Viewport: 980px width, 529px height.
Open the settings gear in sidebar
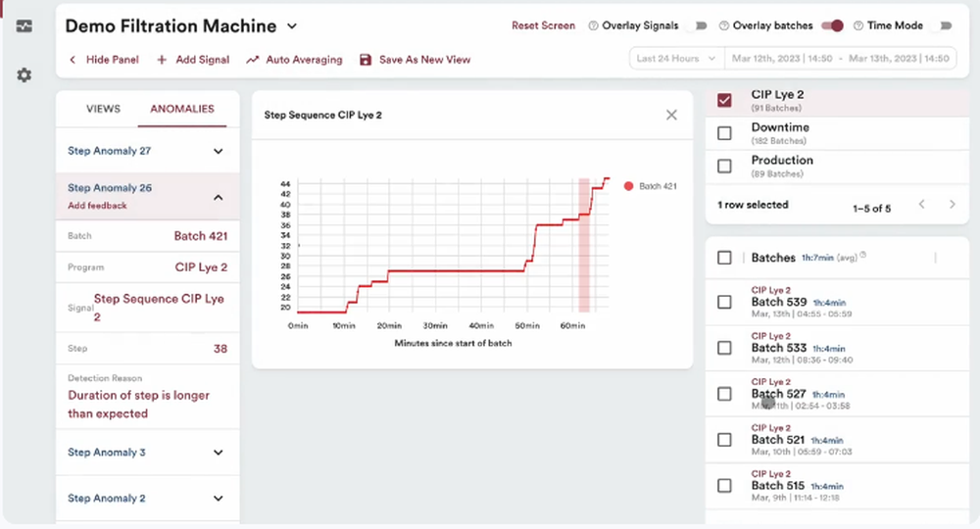(x=24, y=74)
